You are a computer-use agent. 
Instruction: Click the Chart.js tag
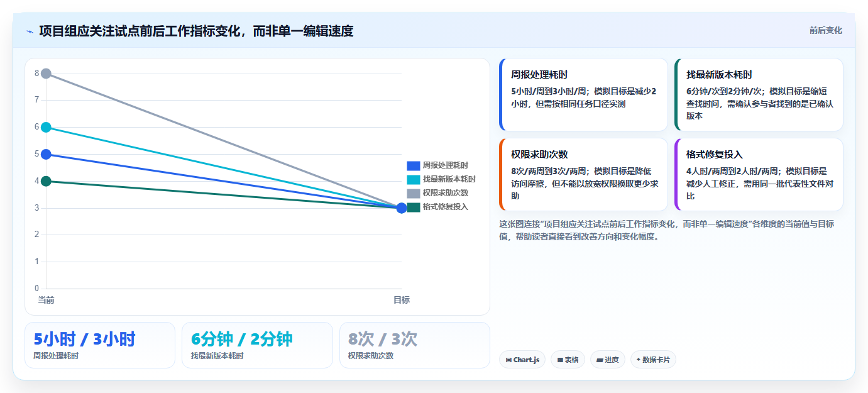pos(522,360)
